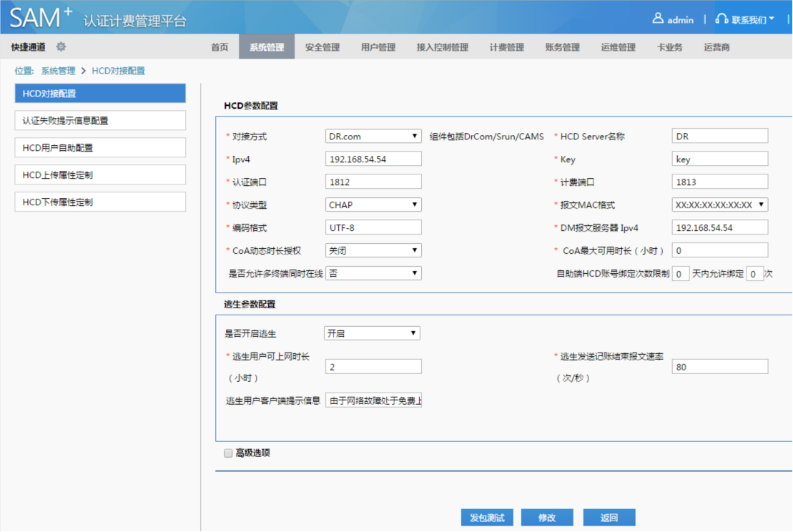Click the headset 联系我们 icon

coord(721,19)
